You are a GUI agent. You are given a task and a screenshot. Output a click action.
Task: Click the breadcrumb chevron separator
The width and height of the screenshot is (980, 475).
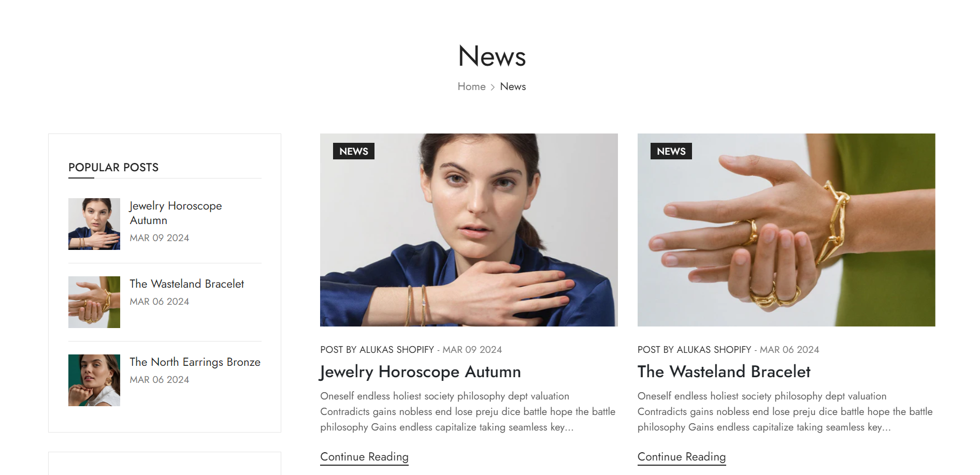[x=493, y=87]
